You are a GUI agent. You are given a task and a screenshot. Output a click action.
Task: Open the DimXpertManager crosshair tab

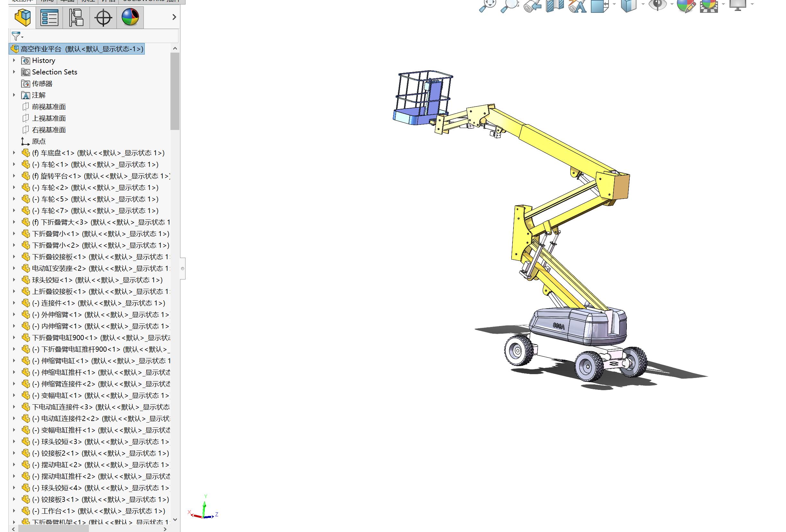click(103, 17)
